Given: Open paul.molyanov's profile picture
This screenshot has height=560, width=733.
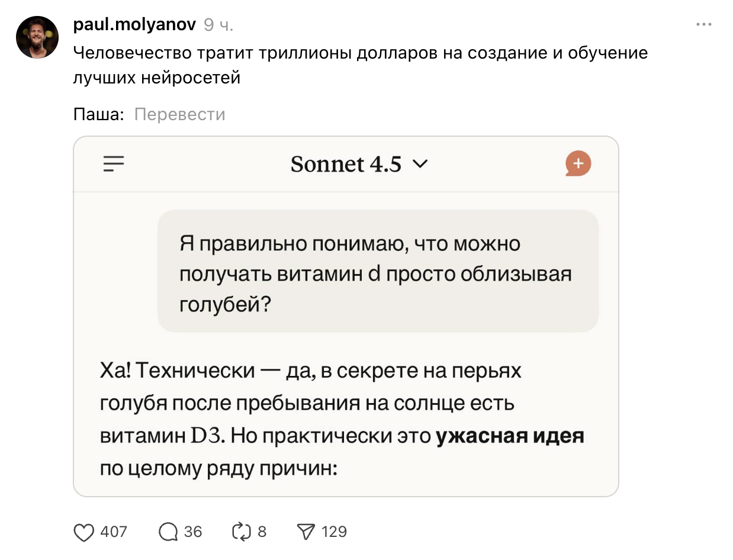Looking at the screenshot, I should pyautogui.click(x=37, y=37).
